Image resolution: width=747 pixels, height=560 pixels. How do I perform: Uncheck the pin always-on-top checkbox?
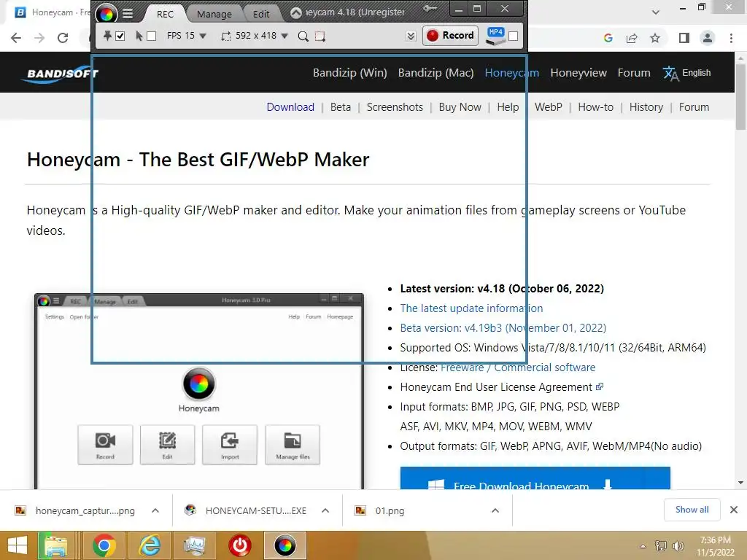(x=120, y=36)
